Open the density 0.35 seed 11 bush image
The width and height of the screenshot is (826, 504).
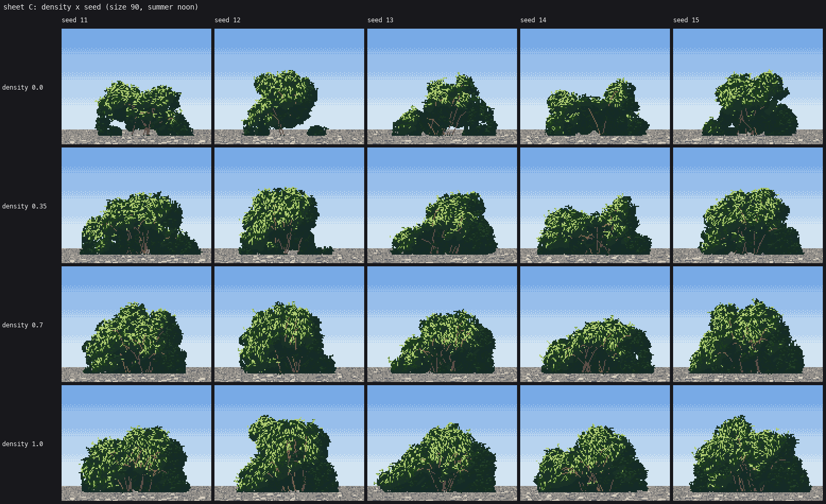tap(136, 205)
